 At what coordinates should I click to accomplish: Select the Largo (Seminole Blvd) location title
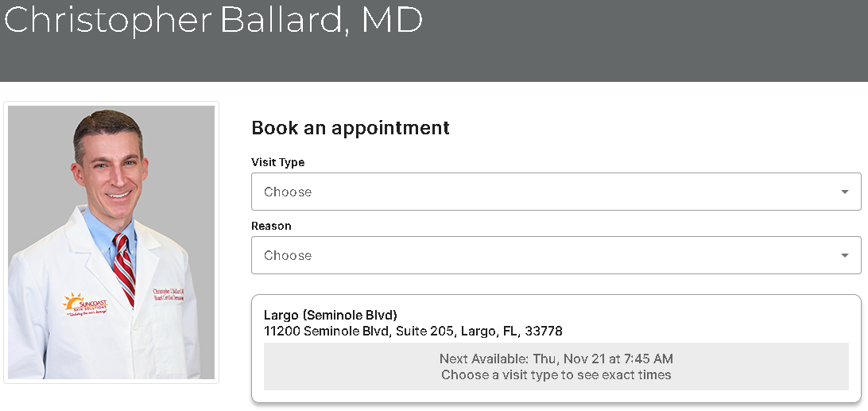tap(331, 315)
